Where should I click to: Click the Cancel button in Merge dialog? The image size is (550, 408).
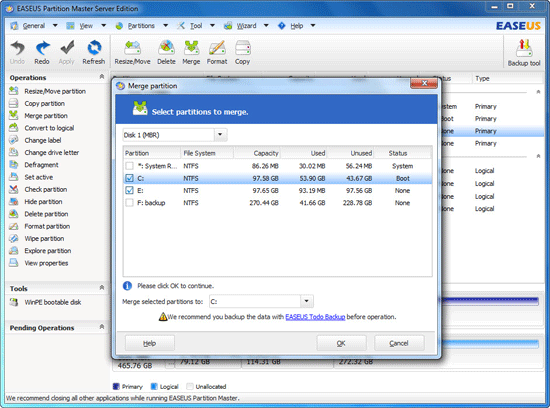point(399,343)
